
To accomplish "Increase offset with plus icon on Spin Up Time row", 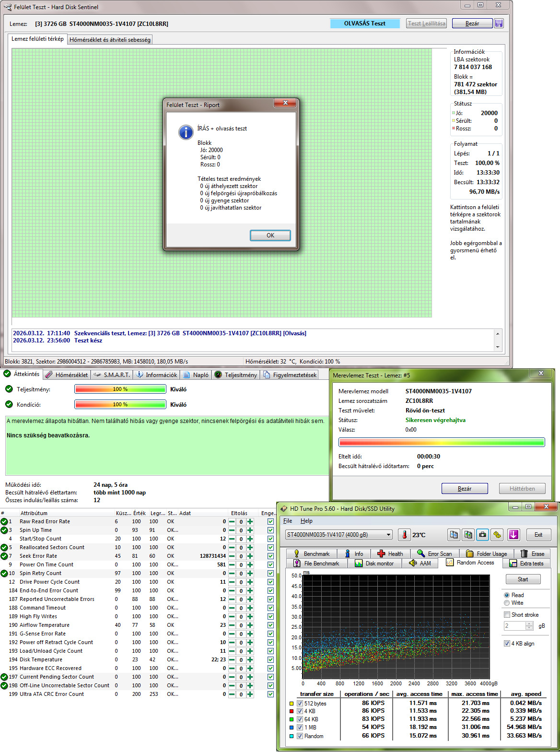I will click(250, 530).
